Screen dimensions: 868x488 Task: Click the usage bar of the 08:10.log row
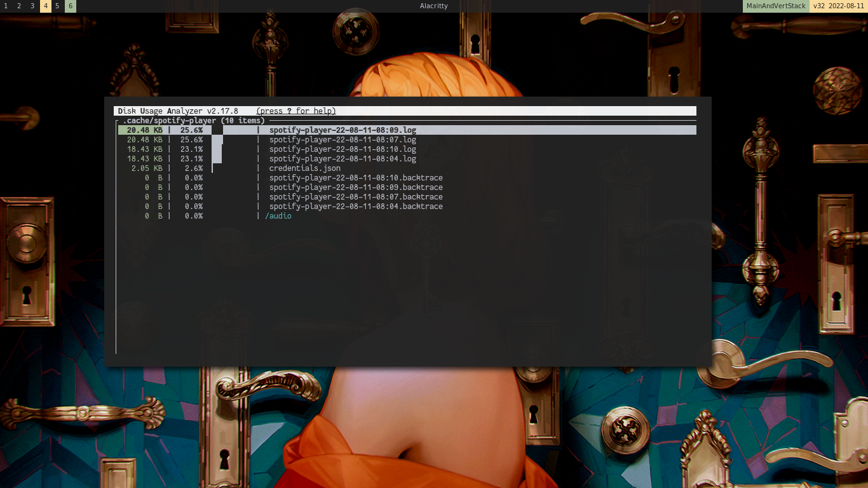(217, 149)
